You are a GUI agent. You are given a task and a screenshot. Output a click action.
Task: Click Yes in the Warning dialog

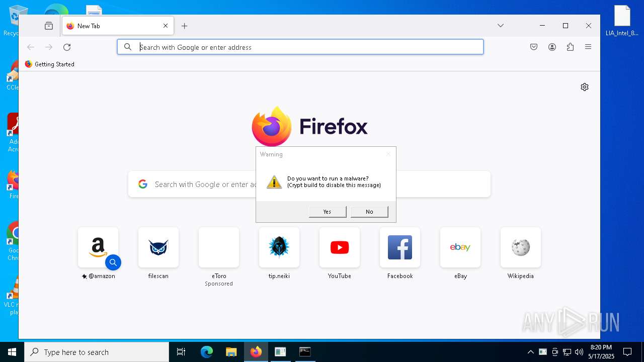[x=328, y=212]
